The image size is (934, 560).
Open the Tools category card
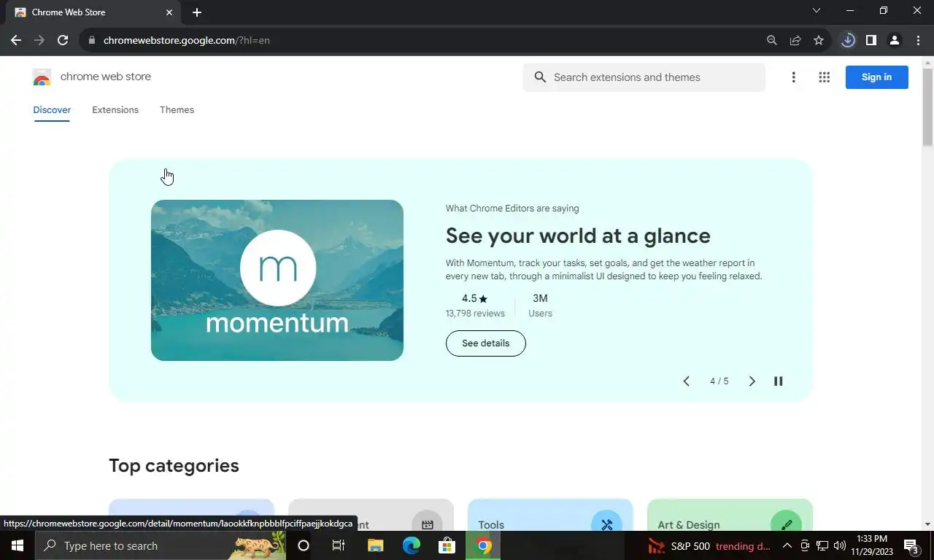coord(550,515)
